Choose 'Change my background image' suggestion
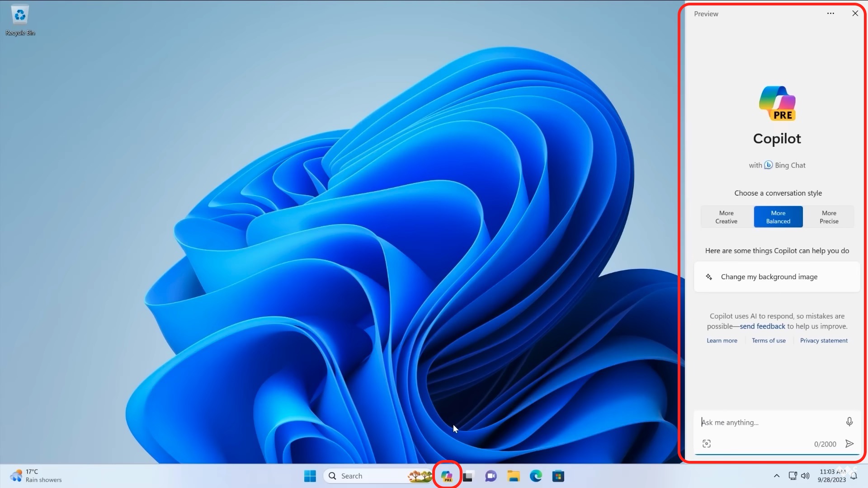This screenshot has width=868, height=488. pyautogui.click(x=777, y=277)
